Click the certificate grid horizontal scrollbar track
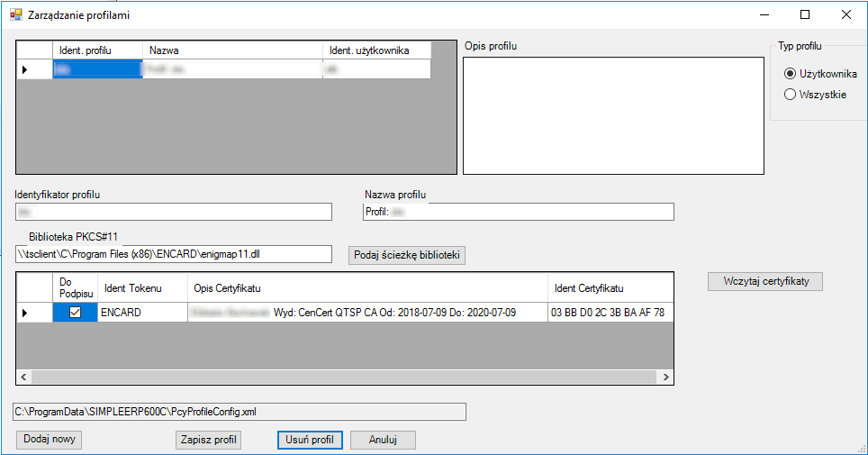Viewport: 868px width, 455px height. coord(344,377)
